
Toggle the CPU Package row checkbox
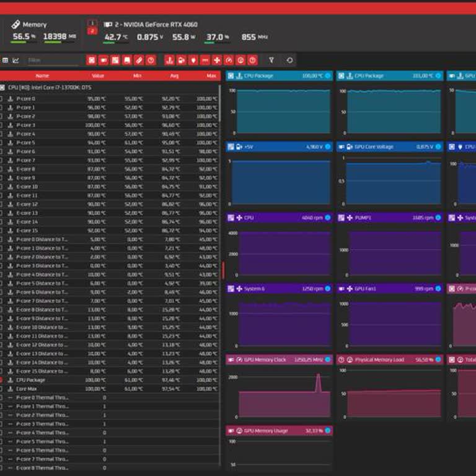point(1,380)
